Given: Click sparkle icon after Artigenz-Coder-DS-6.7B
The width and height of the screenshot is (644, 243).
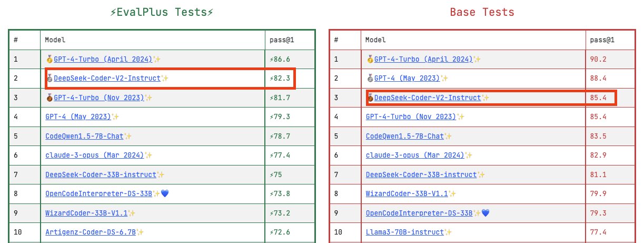Looking at the screenshot, I should click(x=140, y=232).
